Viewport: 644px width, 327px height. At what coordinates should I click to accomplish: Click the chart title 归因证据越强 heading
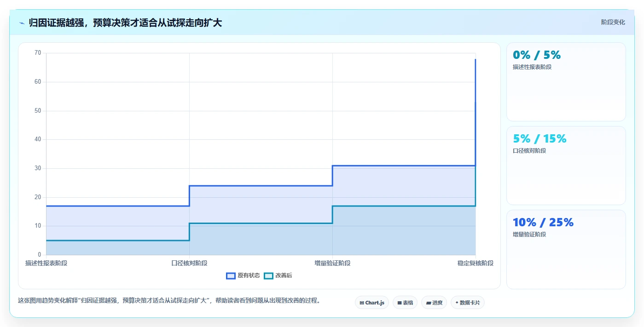pos(125,23)
